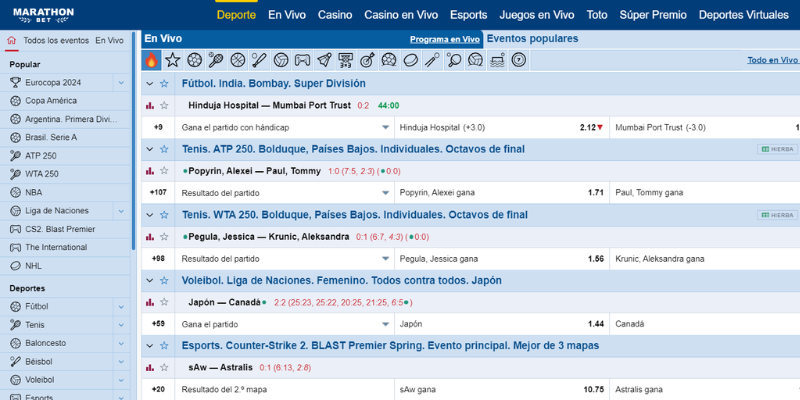Image resolution: width=800 pixels, height=400 pixels.
Task: Filter live events by water polo icon
Action: click(x=497, y=60)
